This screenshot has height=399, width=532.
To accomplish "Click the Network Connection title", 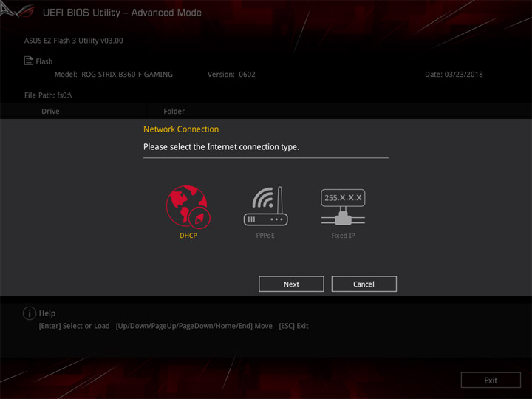I will coord(181,129).
